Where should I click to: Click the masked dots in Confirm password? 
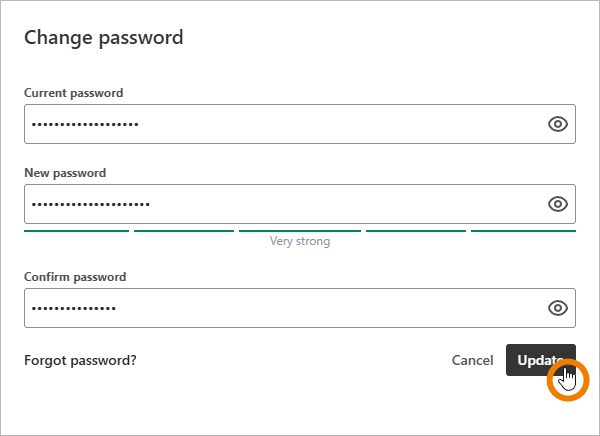(73, 308)
